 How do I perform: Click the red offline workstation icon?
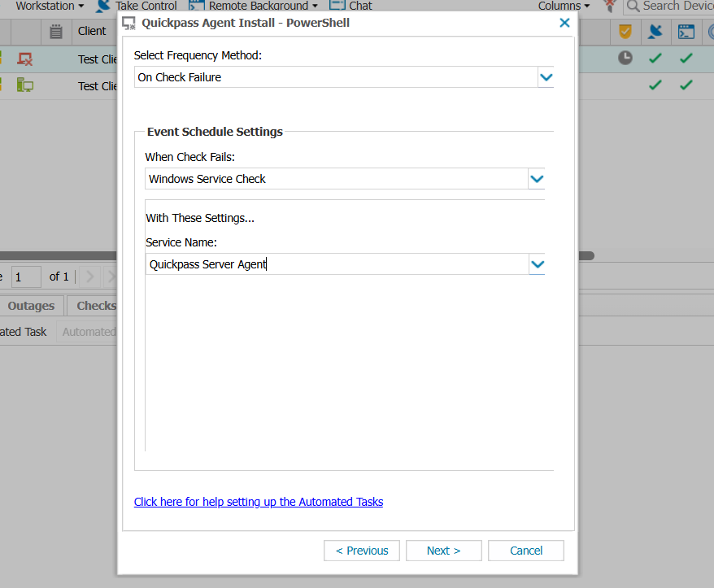(x=25, y=59)
